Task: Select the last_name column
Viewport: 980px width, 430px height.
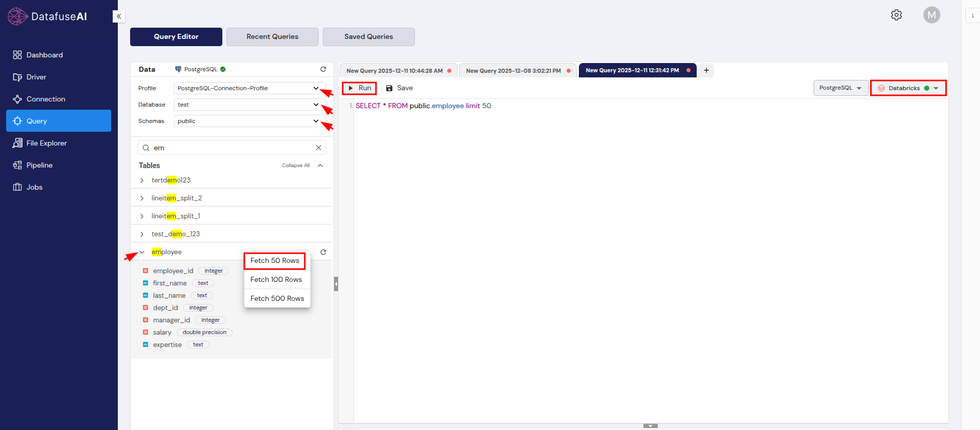Action: 169,295
